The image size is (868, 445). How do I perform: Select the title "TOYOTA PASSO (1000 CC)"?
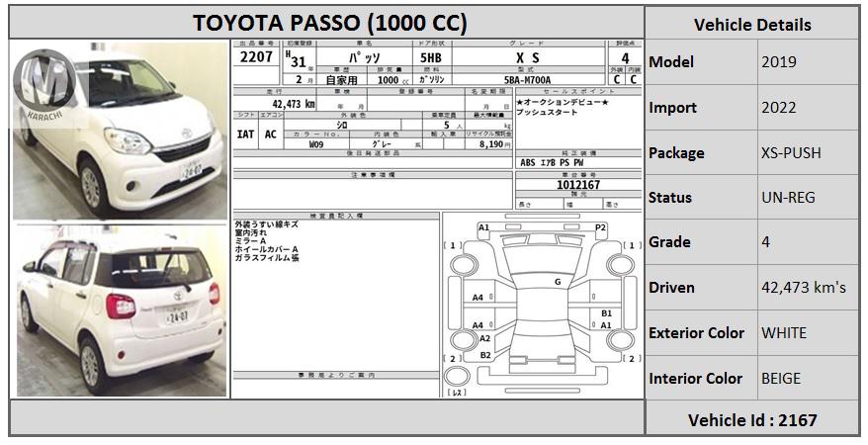tap(330, 24)
